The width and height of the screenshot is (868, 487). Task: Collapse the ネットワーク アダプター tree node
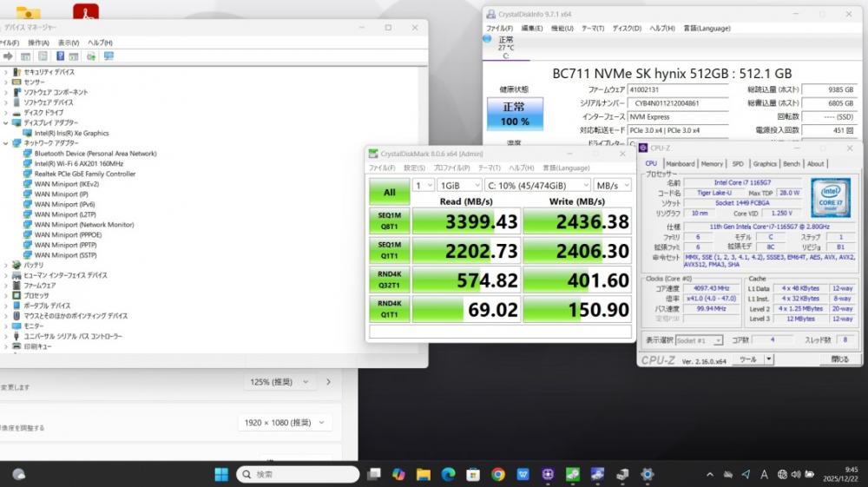pyautogui.click(x=6, y=143)
